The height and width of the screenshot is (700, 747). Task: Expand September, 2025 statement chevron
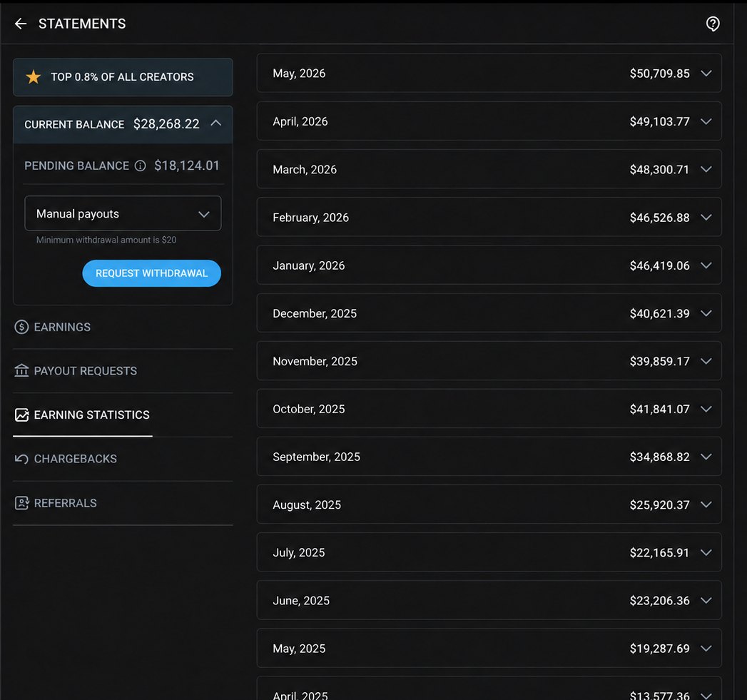coord(706,457)
